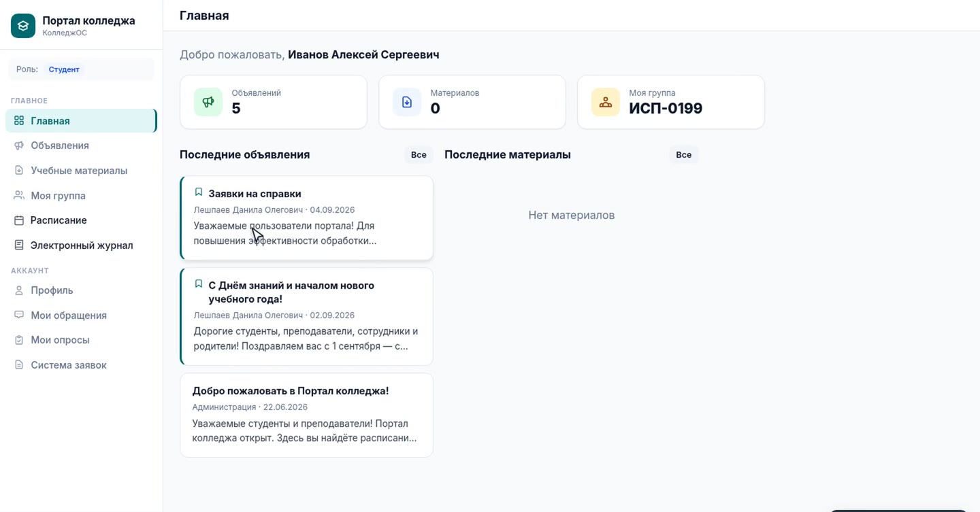Go to Объявления in the sidebar
This screenshot has height=512, width=980.
[x=81, y=146]
